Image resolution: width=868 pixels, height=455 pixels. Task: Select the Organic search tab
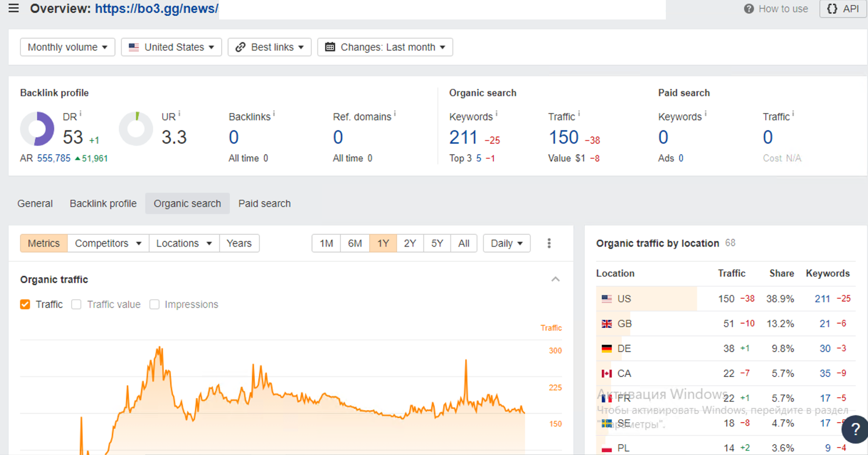click(x=187, y=204)
